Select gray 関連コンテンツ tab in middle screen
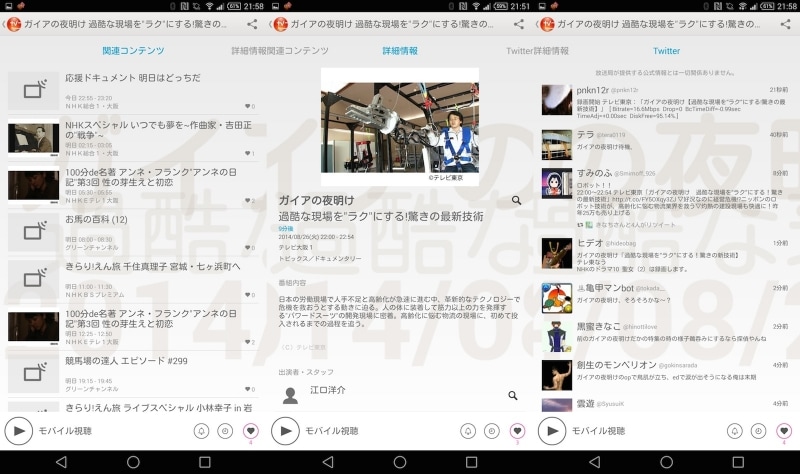Image resolution: width=800 pixels, height=474 pixels. pos(298,51)
